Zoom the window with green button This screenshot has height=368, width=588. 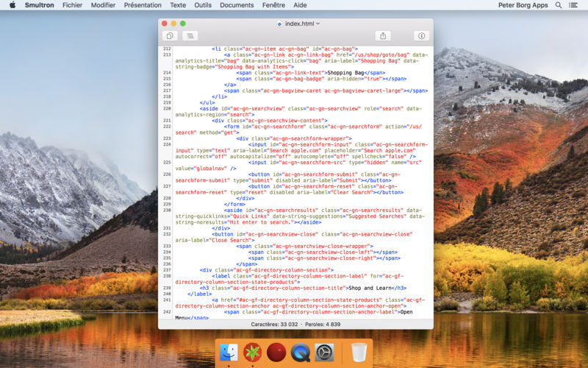pyautogui.click(x=182, y=24)
